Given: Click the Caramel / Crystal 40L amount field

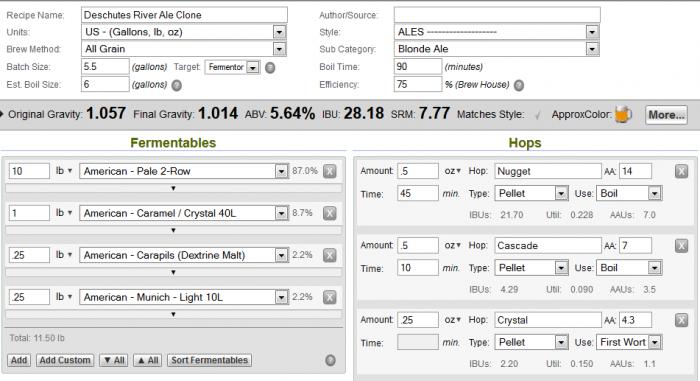Looking at the screenshot, I should [29, 213].
